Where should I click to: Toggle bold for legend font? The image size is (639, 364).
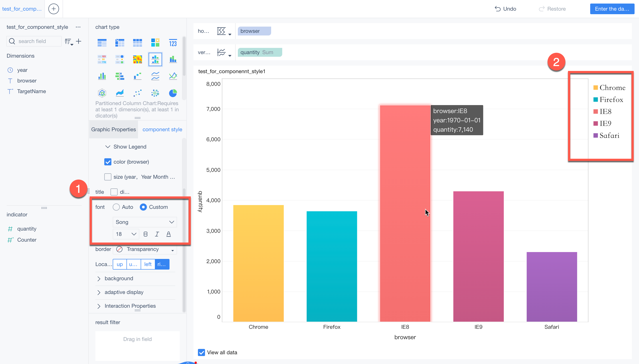click(145, 234)
